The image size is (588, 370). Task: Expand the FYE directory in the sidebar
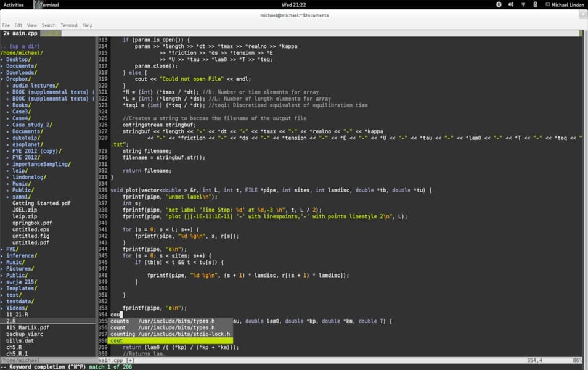pyautogui.click(x=12, y=249)
